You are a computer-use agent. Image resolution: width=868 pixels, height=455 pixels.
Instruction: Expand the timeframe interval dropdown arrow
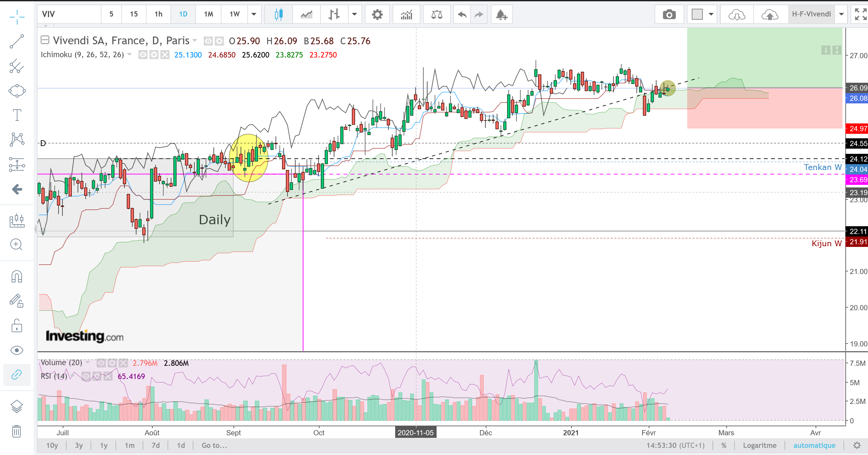click(254, 14)
